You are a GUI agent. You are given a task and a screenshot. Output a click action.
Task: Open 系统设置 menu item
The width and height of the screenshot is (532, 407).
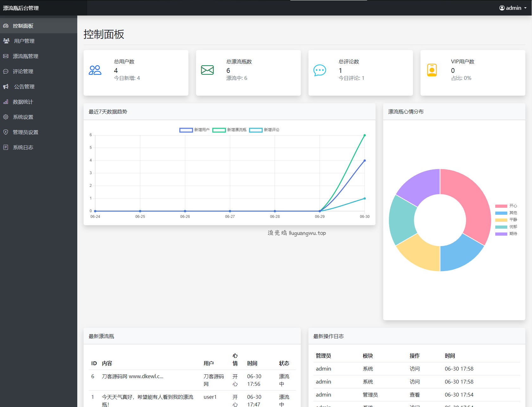[23, 117]
